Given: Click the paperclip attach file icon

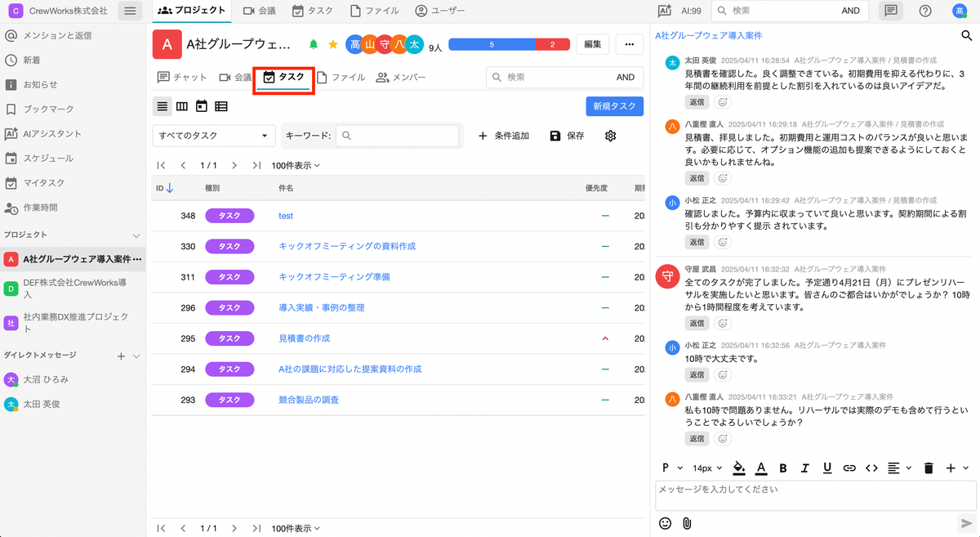Looking at the screenshot, I should tap(687, 523).
